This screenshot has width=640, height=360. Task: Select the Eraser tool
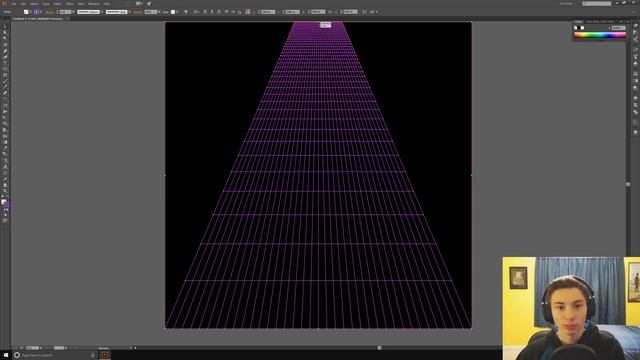[5, 93]
